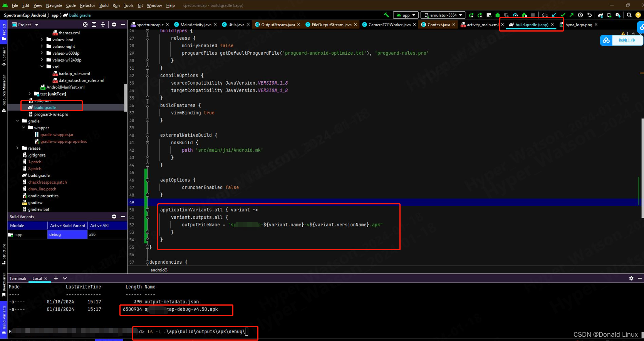Close the Local terminal tab

pyautogui.click(x=46, y=279)
